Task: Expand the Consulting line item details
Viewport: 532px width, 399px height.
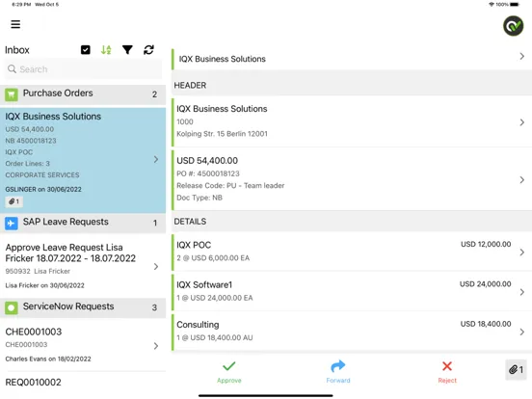Action: click(x=352, y=332)
